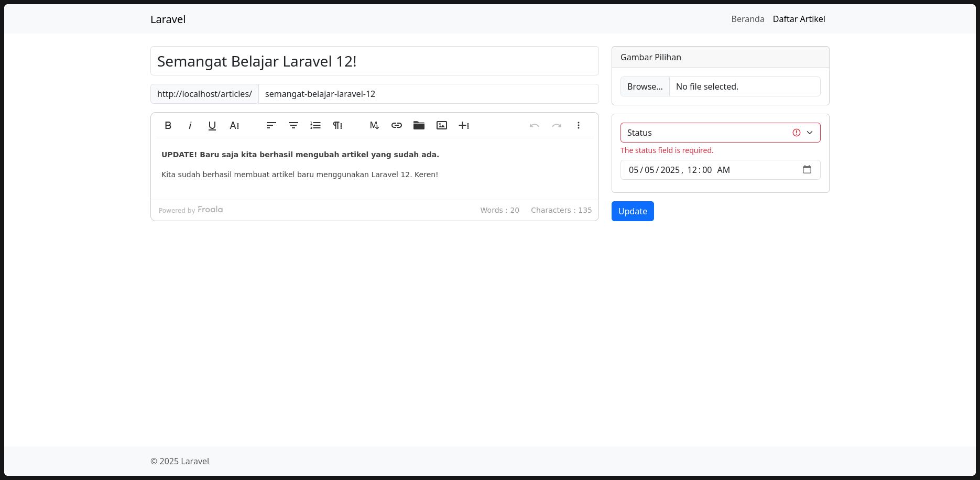
Task: Click the Browse... file button
Action: pyautogui.click(x=645, y=86)
